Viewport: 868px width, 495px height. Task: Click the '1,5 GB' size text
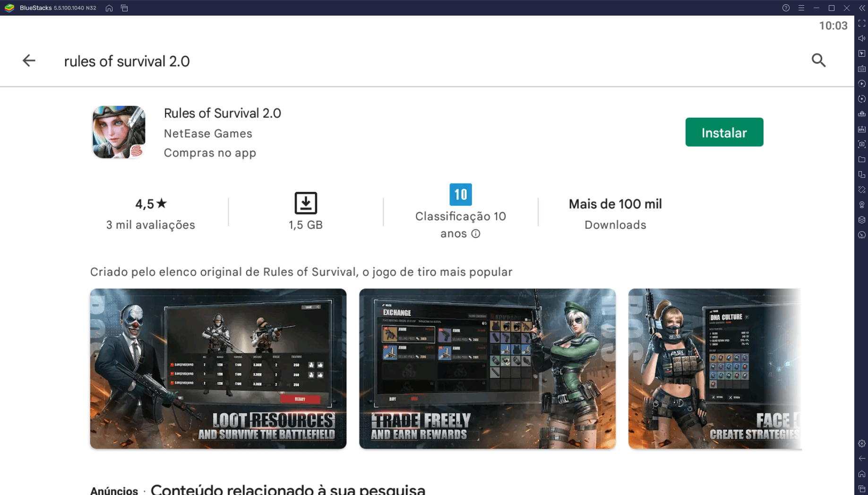click(x=306, y=225)
